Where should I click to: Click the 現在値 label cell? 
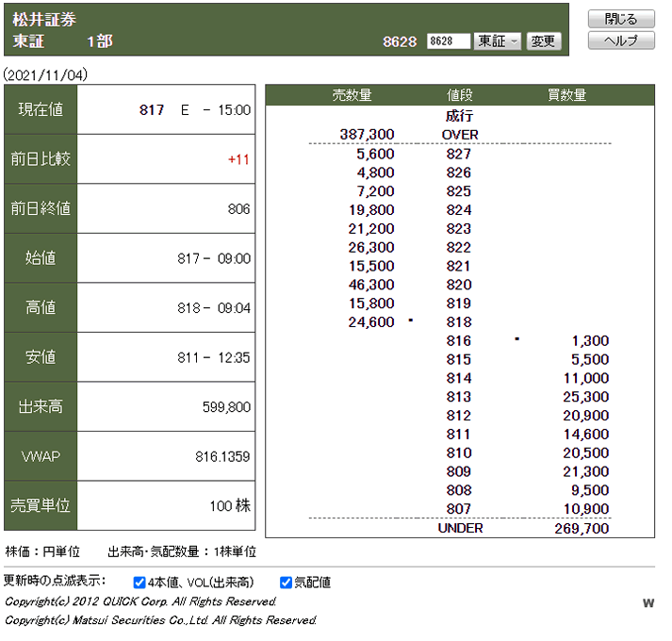41,110
